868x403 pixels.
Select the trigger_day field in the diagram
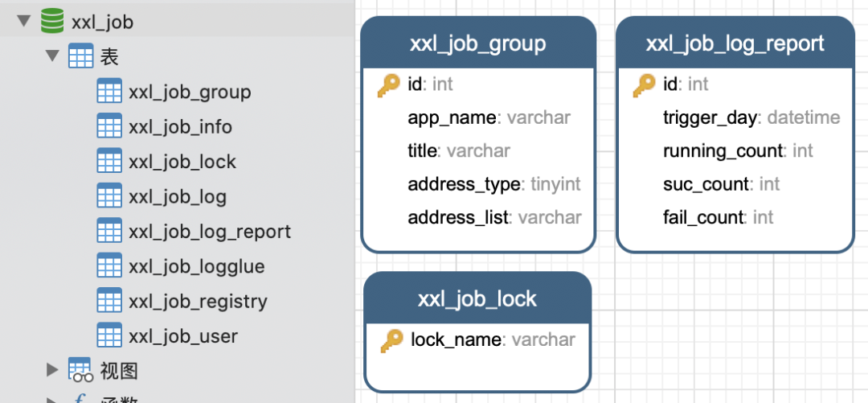click(710, 118)
